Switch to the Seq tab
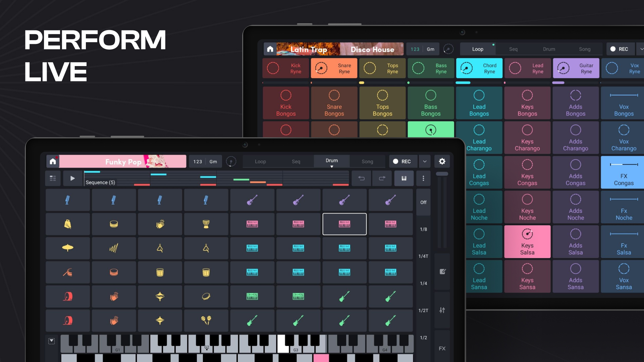Viewport: 644px width, 362px height. pyautogui.click(x=296, y=161)
